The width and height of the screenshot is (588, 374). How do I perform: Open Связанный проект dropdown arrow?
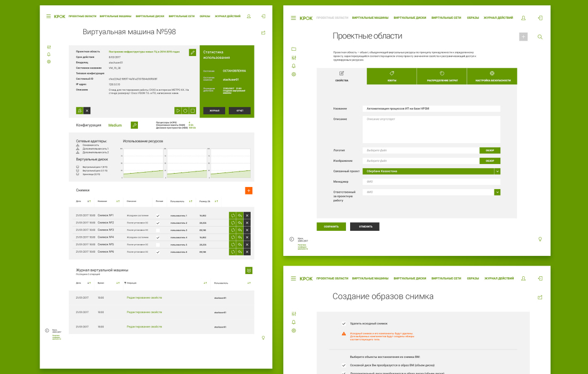tap(497, 172)
